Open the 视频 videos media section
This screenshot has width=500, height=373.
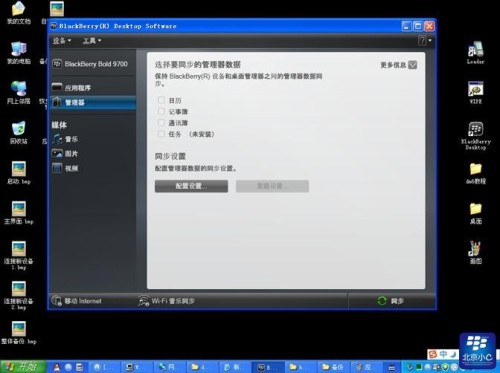click(57, 168)
